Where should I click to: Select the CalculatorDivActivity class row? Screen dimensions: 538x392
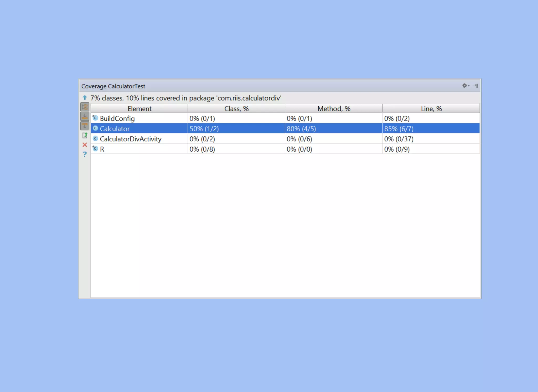click(x=130, y=139)
